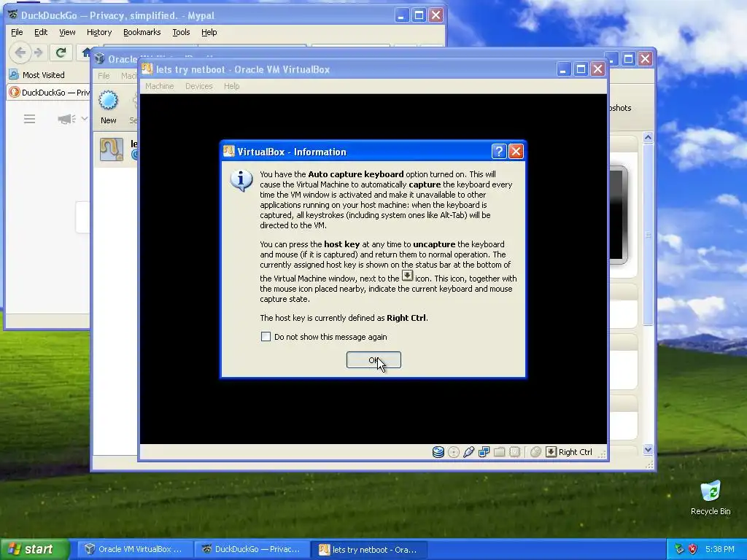Switch to the 'lets try netboot' taskbar button
Screen dimensions: 747x560
click(368, 550)
